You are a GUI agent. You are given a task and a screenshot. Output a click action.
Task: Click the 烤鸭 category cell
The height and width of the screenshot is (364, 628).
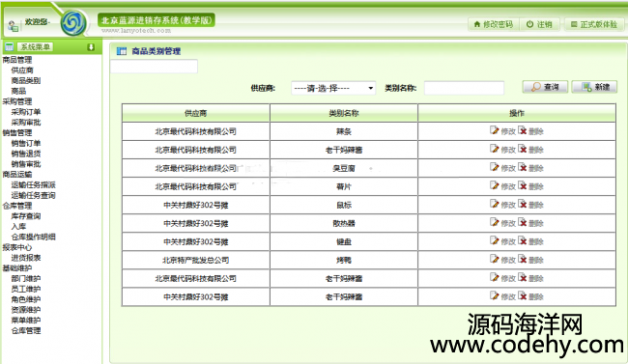click(x=344, y=261)
